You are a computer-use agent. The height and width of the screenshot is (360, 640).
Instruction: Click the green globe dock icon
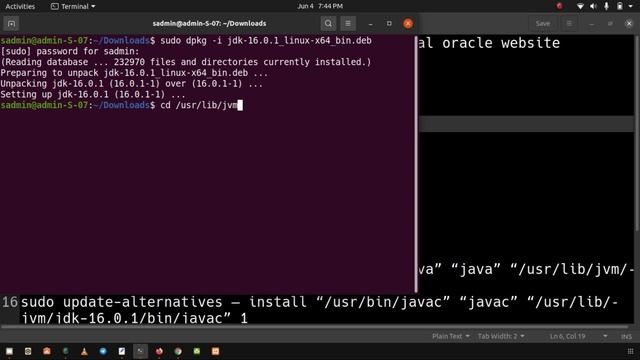click(x=65, y=351)
